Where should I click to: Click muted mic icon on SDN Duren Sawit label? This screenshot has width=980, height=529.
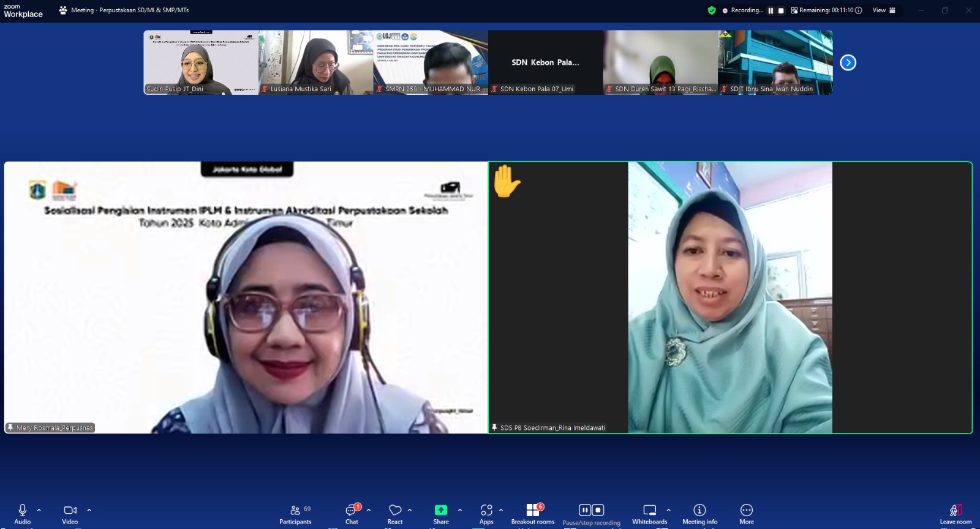tap(609, 89)
